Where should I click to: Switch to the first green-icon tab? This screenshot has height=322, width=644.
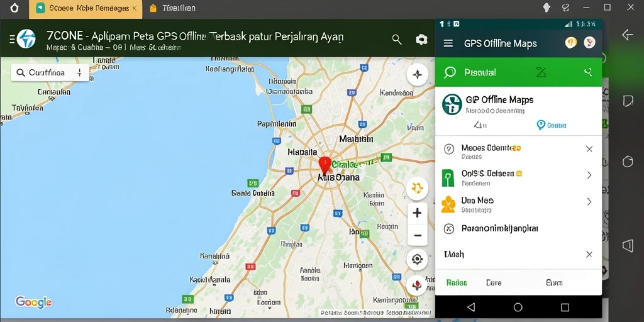(x=86, y=9)
